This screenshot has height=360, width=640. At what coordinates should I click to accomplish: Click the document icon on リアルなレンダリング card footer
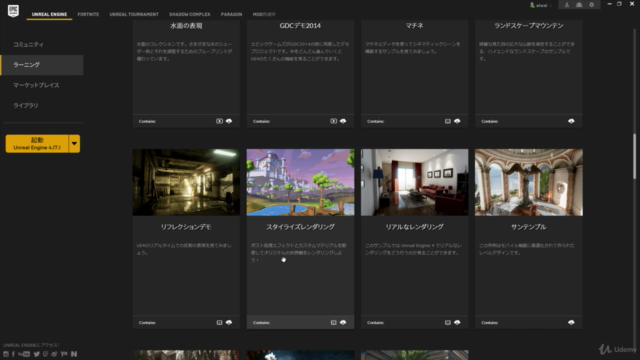tap(448, 322)
